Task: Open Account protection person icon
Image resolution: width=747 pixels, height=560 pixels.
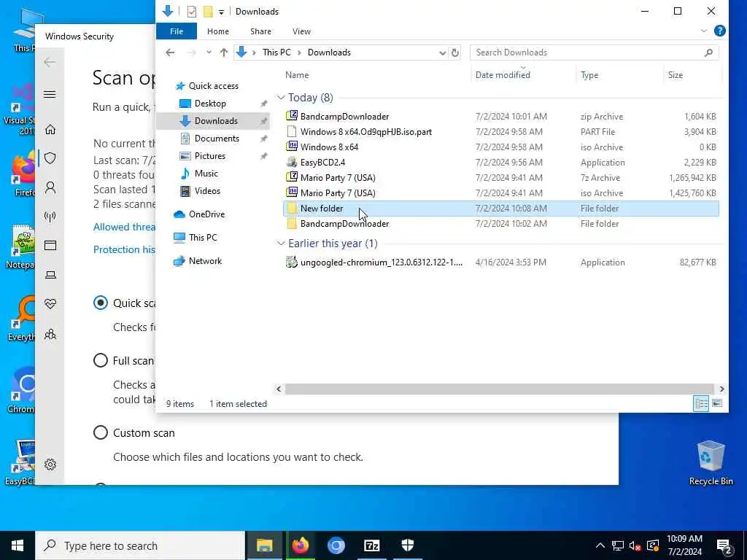Action: coord(50,187)
